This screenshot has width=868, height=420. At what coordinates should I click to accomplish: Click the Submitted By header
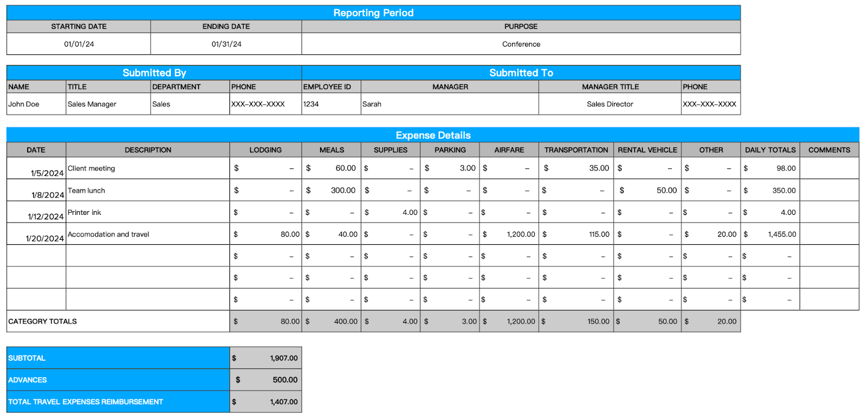154,73
